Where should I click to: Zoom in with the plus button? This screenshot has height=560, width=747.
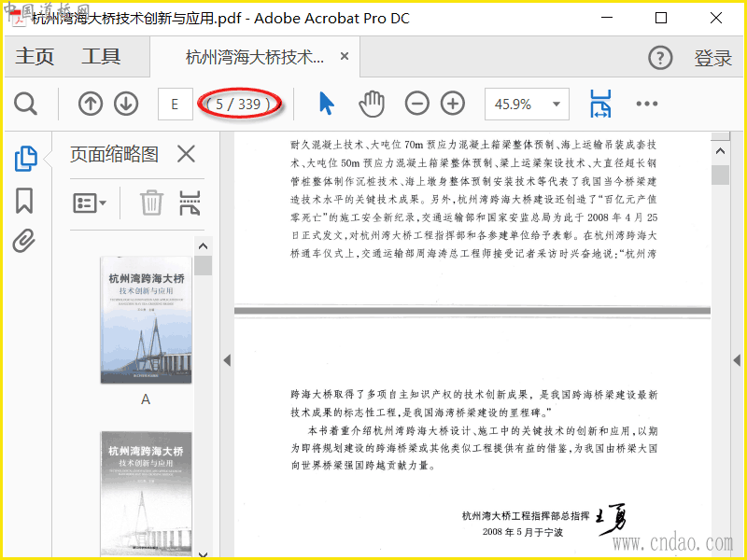pos(453,104)
